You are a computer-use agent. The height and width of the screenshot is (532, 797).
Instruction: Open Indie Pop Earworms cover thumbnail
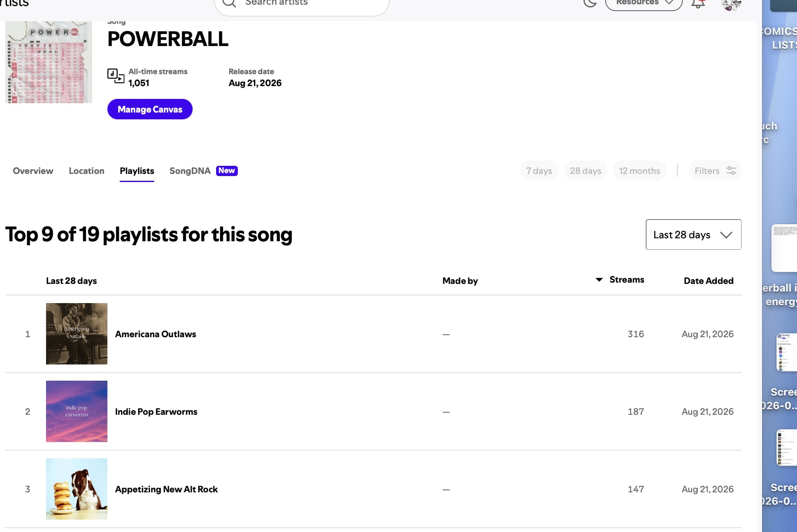click(x=77, y=411)
